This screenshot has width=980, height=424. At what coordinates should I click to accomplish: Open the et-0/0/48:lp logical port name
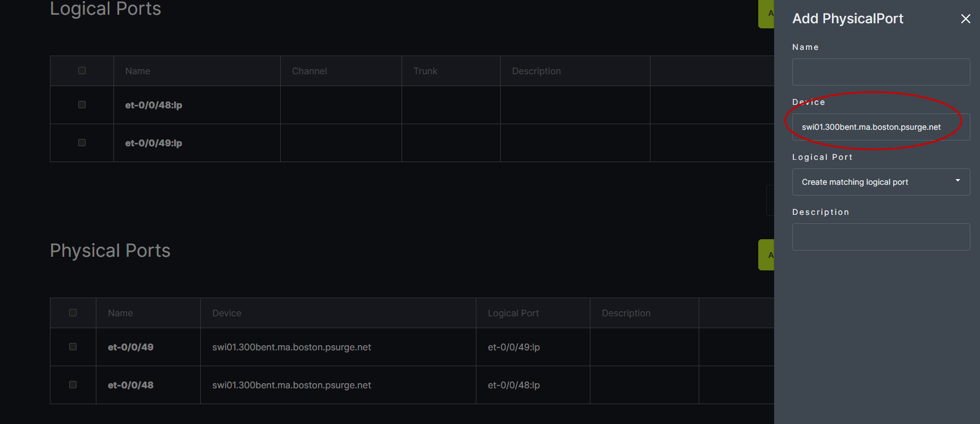(x=153, y=105)
